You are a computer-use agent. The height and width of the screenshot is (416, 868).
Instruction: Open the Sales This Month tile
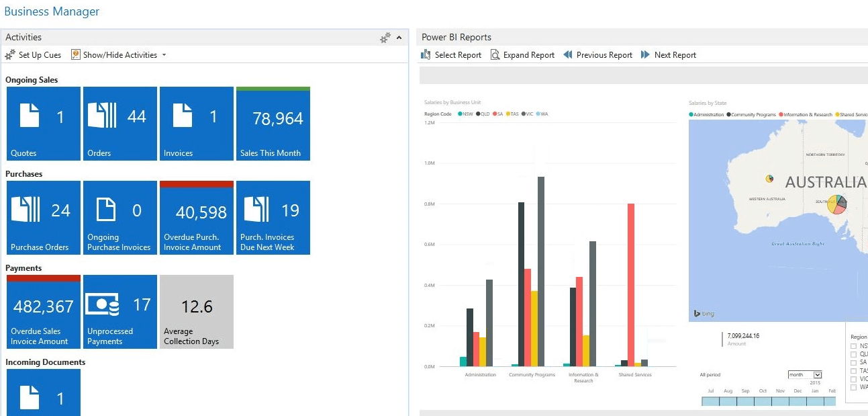click(x=273, y=124)
